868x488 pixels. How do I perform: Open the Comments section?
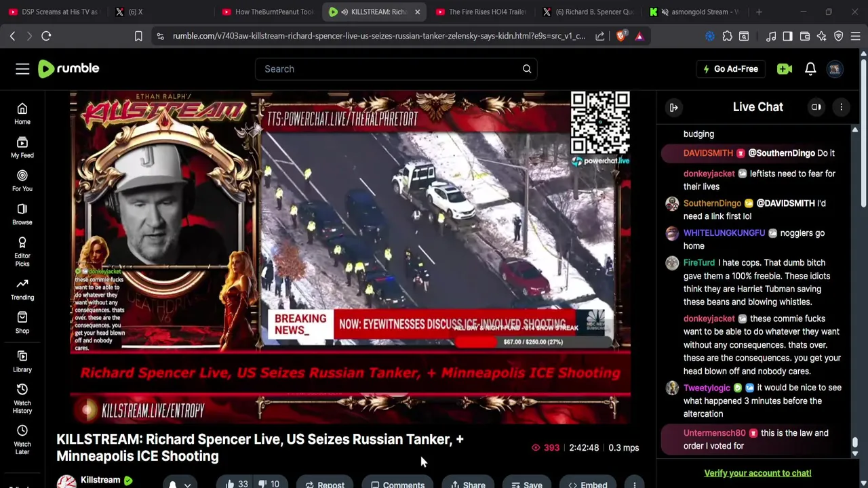coord(397,485)
